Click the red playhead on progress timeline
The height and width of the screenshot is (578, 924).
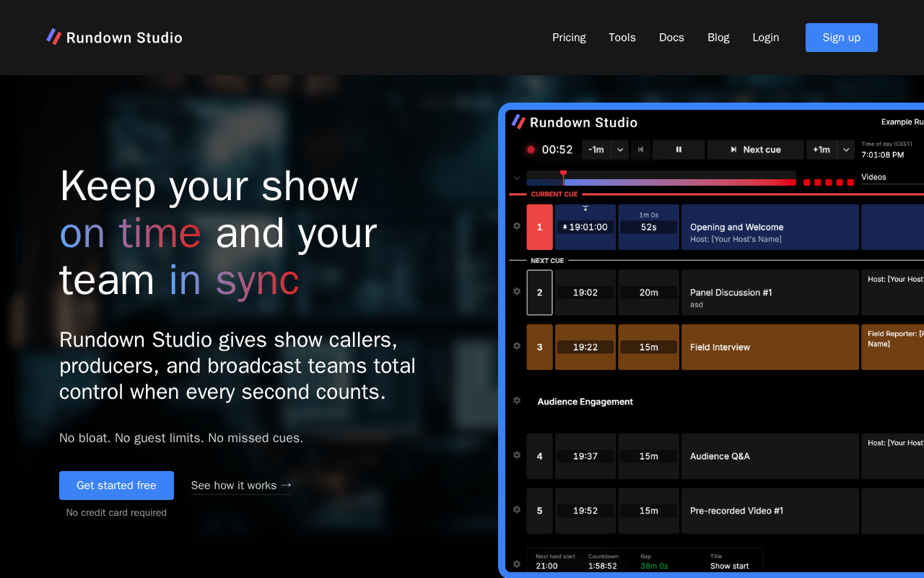coord(563,178)
